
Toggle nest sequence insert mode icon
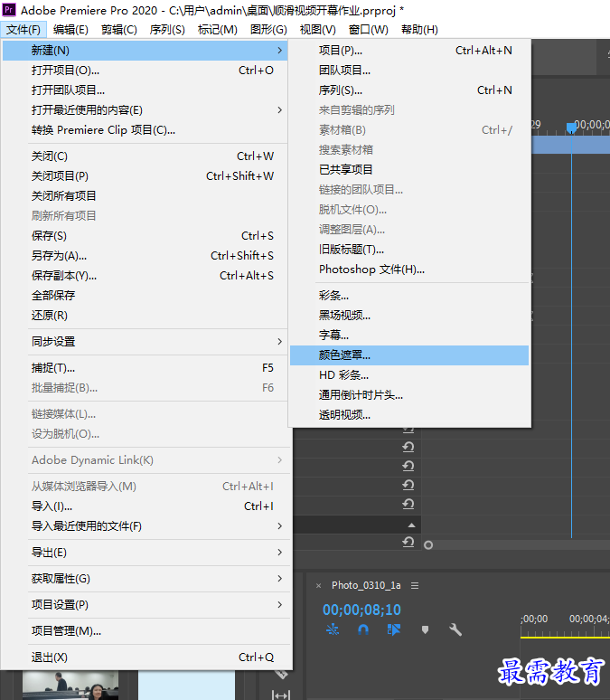333,629
